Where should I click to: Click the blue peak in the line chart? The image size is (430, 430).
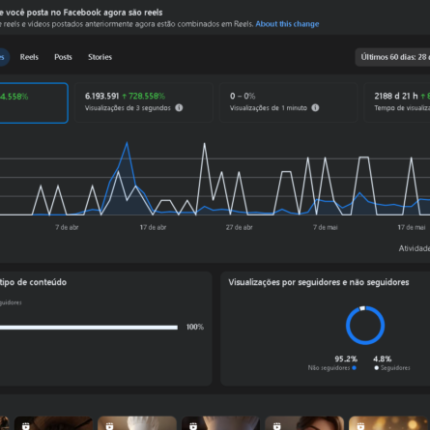[127, 144]
